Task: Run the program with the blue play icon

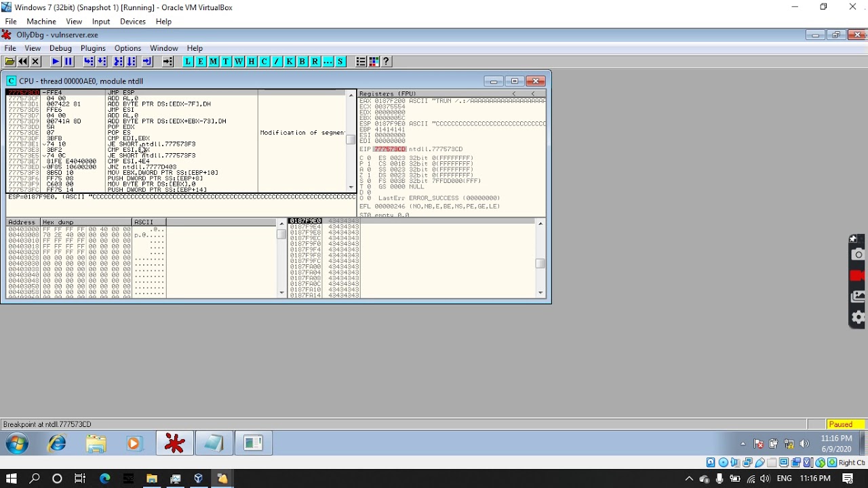Action: (56, 62)
